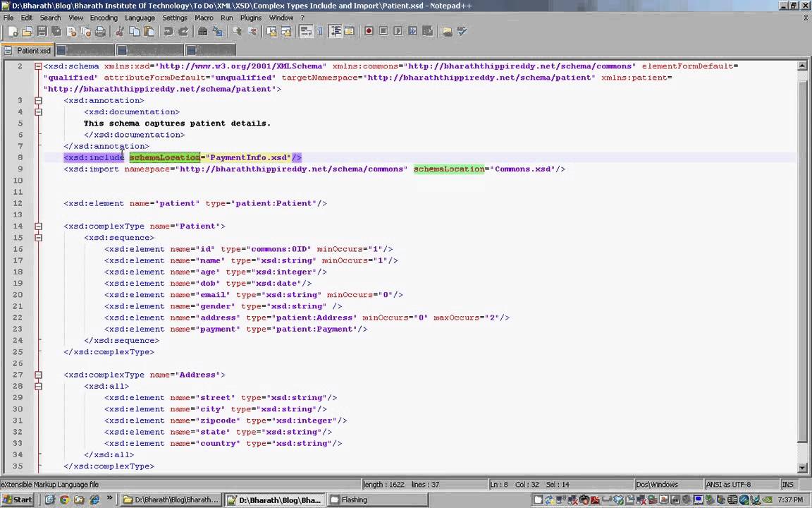Launch Chrome from quick launch bar
Screen dimensions: 812x508
coord(64,500)
